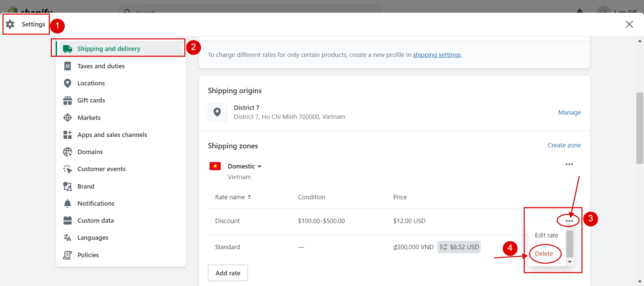644x286 pixels.
Task: Follow the shipping settings link
Action: (437, 55)
